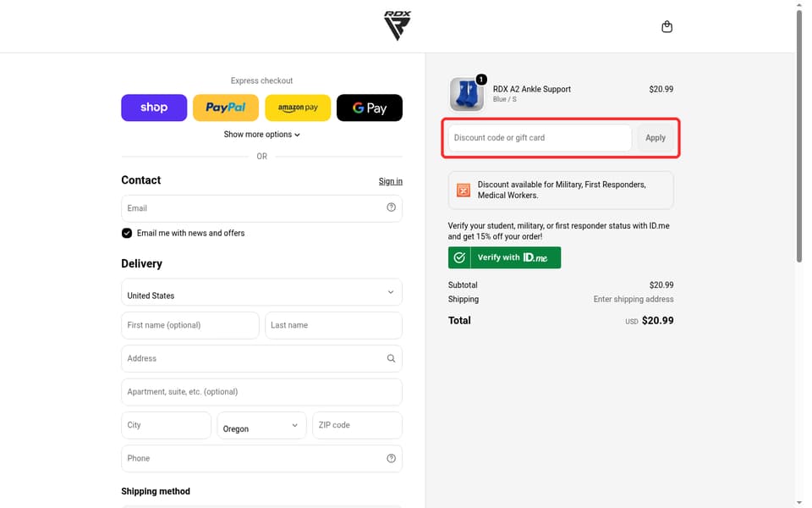This screenshot has width=812, height=508.
Task: Focus the Address input field
Action: click(261, 359)
